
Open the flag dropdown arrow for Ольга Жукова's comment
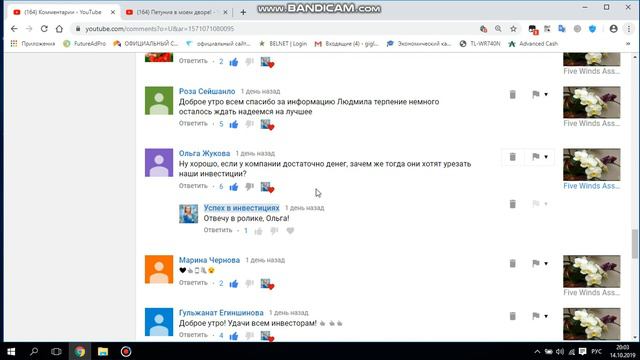pos(546,157)
